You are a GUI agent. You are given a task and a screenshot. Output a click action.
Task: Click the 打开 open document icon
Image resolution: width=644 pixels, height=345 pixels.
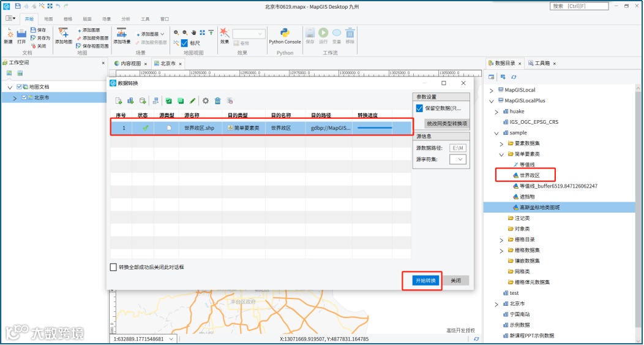pos(21,34)
